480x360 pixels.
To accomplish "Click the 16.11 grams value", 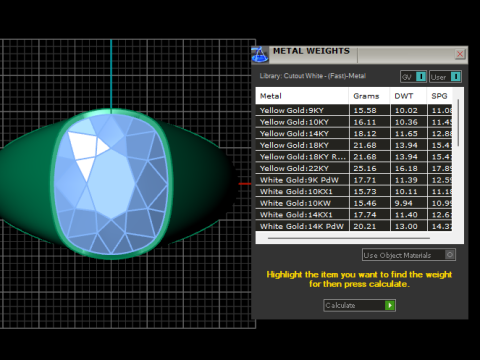I will coord(365,122).
